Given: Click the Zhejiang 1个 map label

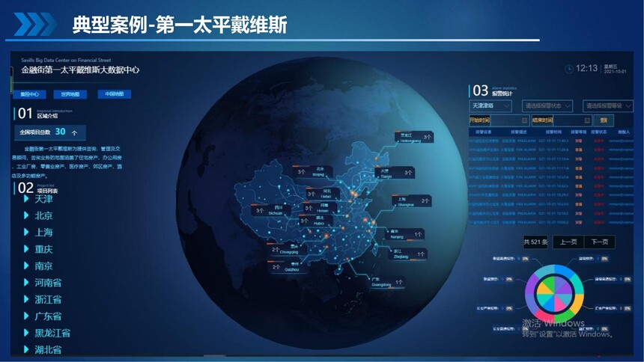Looking at the screenshot, I should 408,254.
